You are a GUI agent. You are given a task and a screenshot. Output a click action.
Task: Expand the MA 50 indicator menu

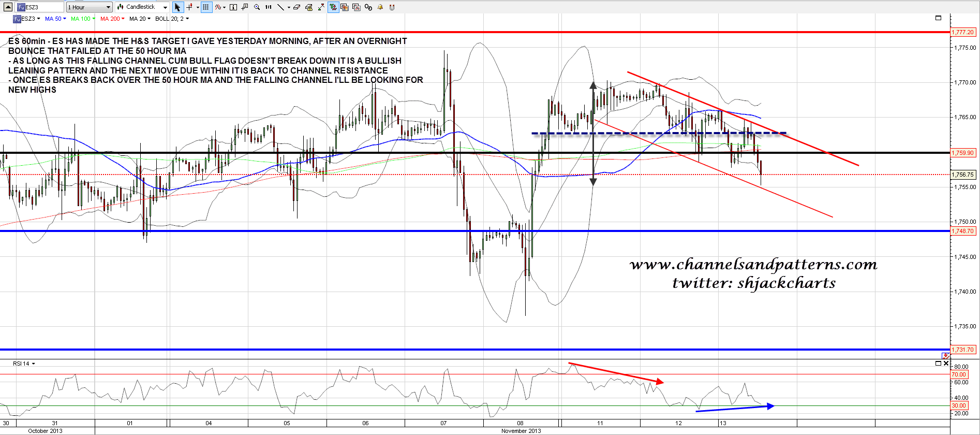click(55, 19)
